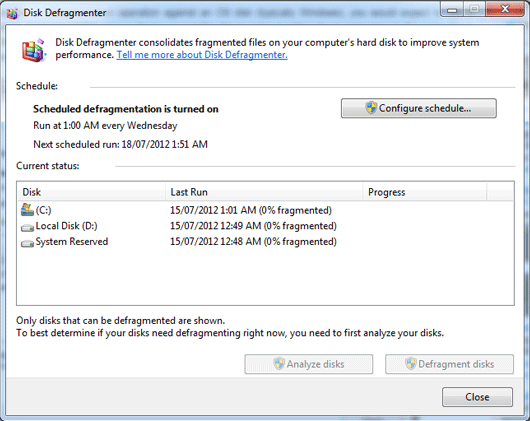Close the Disk Defragmenter dialog

click(477, 397)
